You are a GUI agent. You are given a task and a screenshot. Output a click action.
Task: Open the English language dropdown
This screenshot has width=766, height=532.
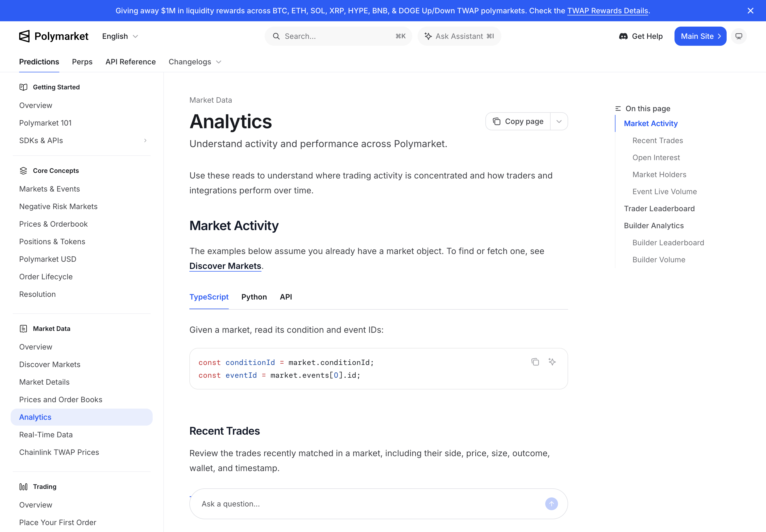coord(120,36)
